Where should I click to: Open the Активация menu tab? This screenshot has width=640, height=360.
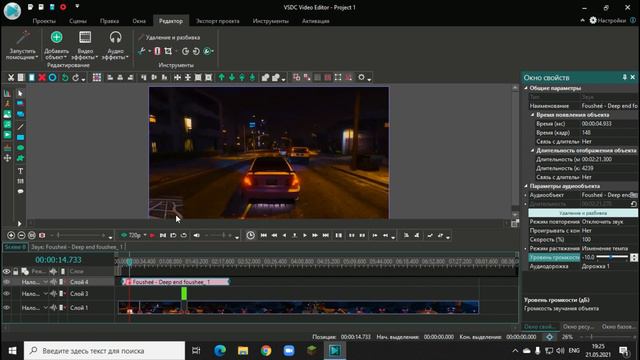pos(316,21)
